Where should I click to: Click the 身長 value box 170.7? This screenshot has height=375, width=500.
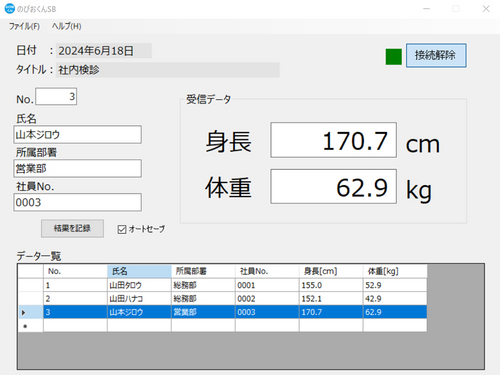tap(333, 140)
